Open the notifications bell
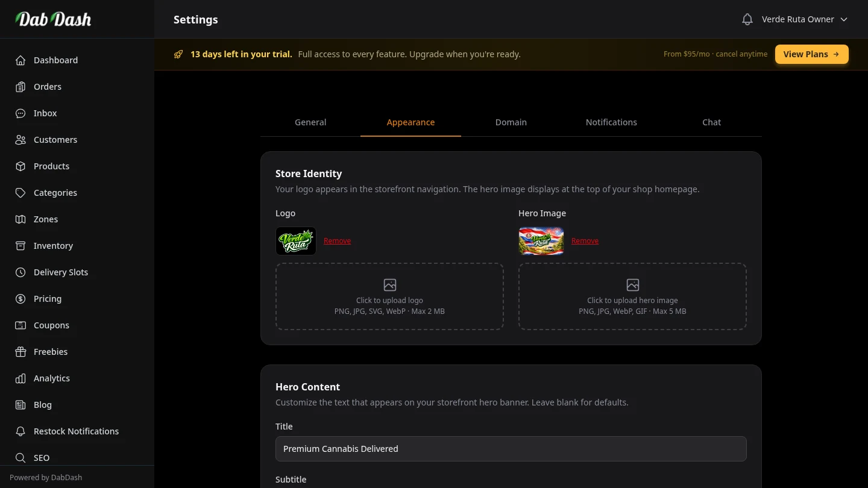The height and width of the screenshot is (488, 868). (x=747, y=19)
